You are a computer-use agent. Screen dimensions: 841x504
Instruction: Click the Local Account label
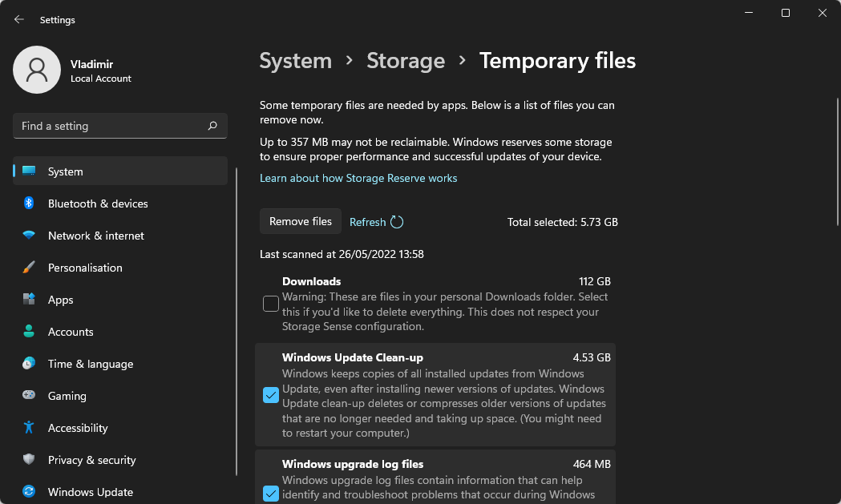coord(101,79)
